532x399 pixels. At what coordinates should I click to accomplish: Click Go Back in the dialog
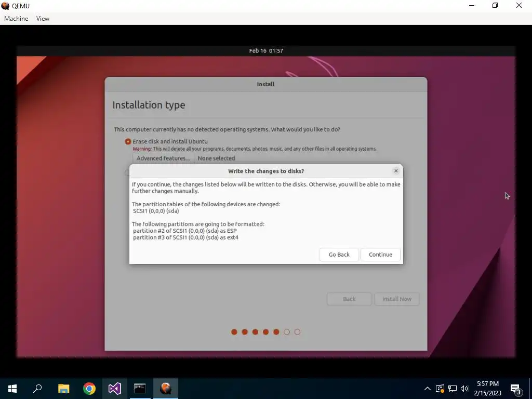click(x=339, y=255)
